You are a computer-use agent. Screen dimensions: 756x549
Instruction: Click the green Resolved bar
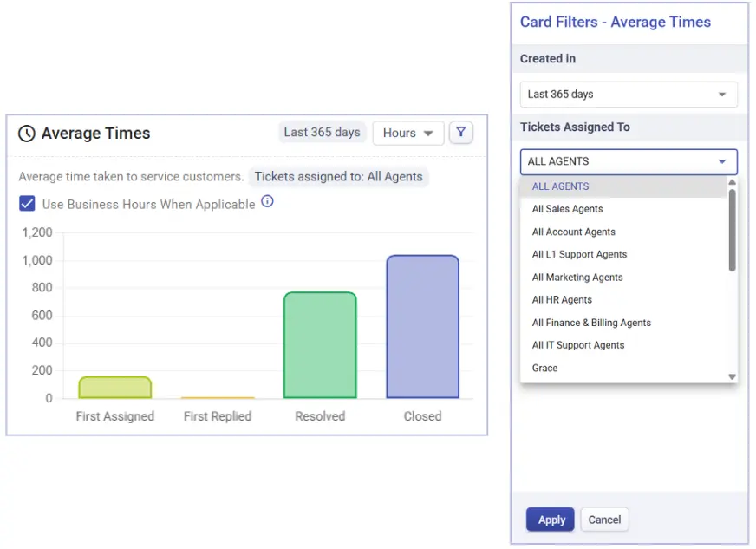(x=320, y=345)
